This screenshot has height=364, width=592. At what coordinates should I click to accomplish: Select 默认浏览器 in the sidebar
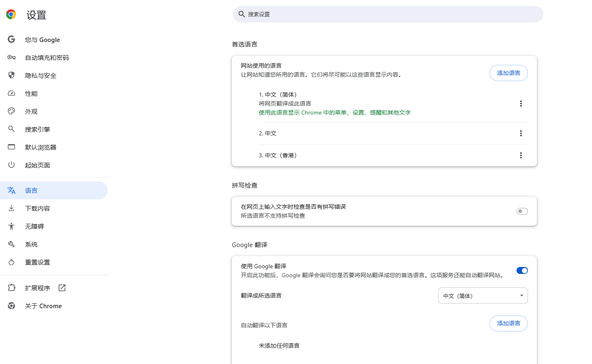pyautogui.click(x=54, y=147)
